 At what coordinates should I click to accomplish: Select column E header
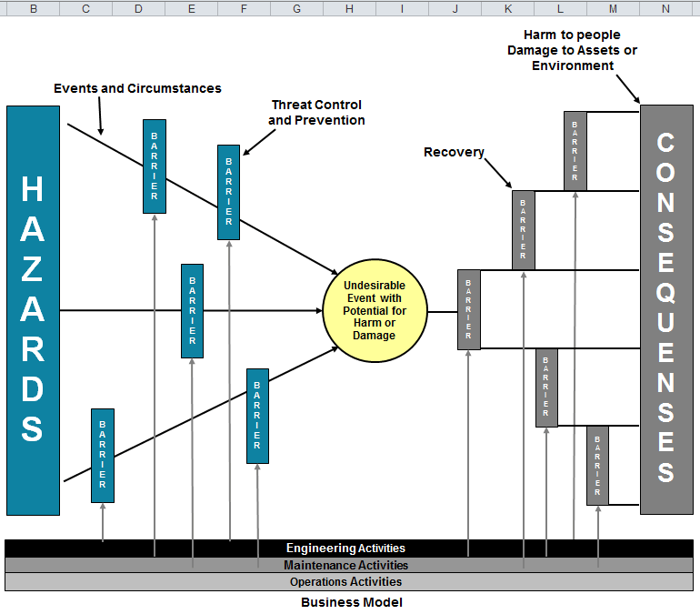point(191,8)
